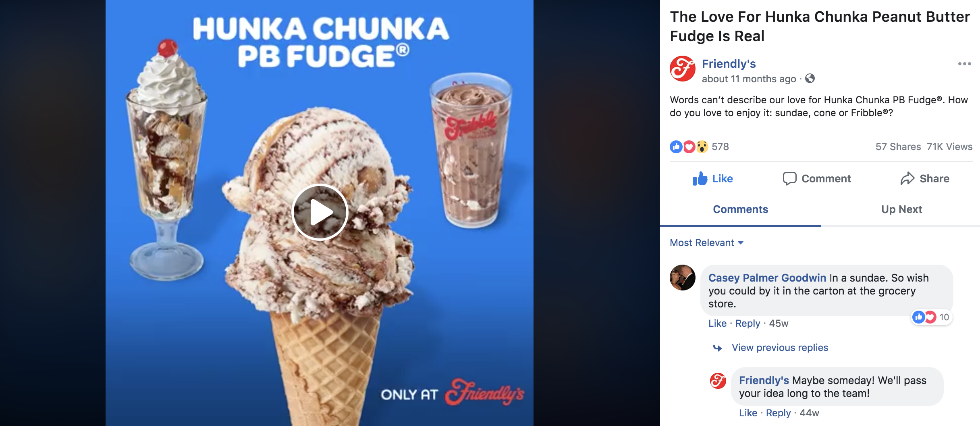Like Casey Palmer Goodwin's comment
Screen dimensions: 980x426
tap(717, 323)
